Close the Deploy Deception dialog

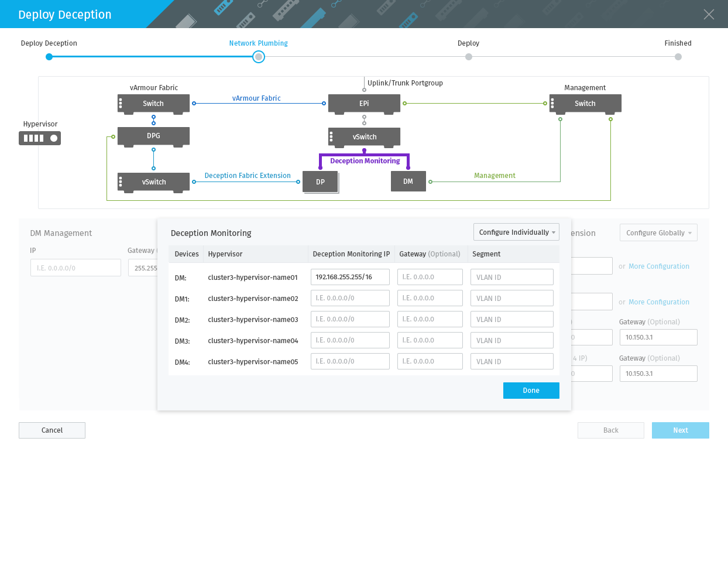(x=709, y=14)
